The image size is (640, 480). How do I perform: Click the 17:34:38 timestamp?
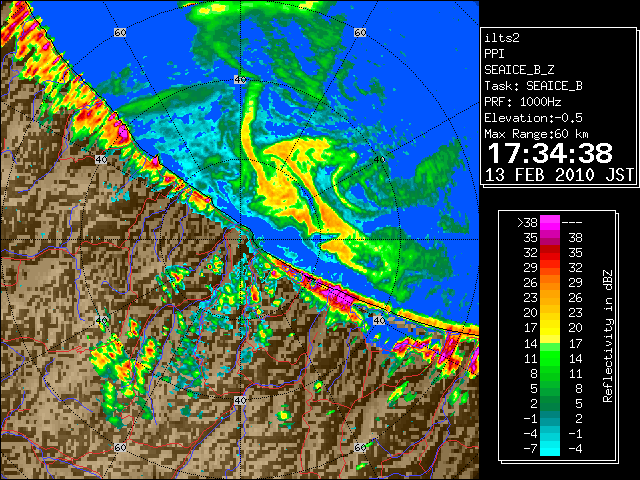pyautogui.click(x=550, y=153)
